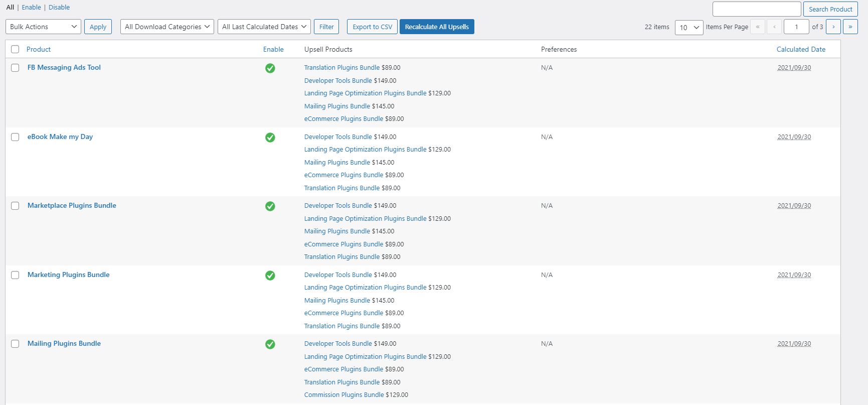Viewport: 868px width, 405px height.
Task: Open items per page dropdown
Action: tap(689, 27)
